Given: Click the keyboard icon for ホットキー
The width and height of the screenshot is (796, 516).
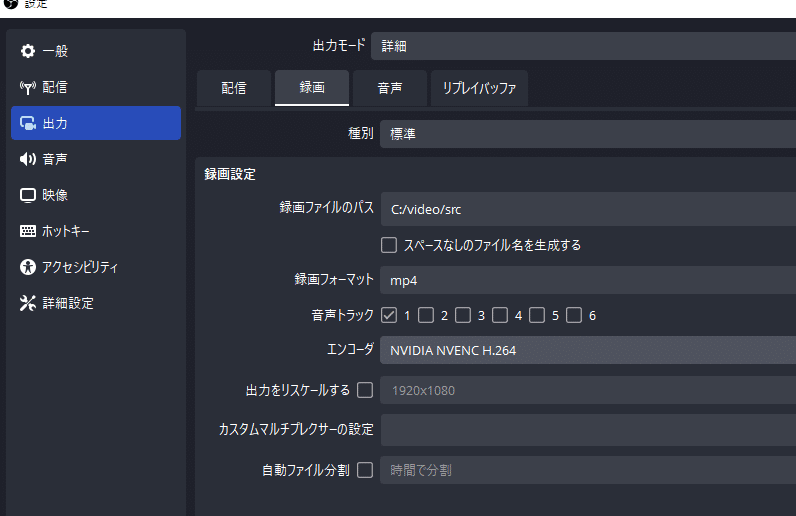Looking at the screenshot, I should click(x=28, y=231).
